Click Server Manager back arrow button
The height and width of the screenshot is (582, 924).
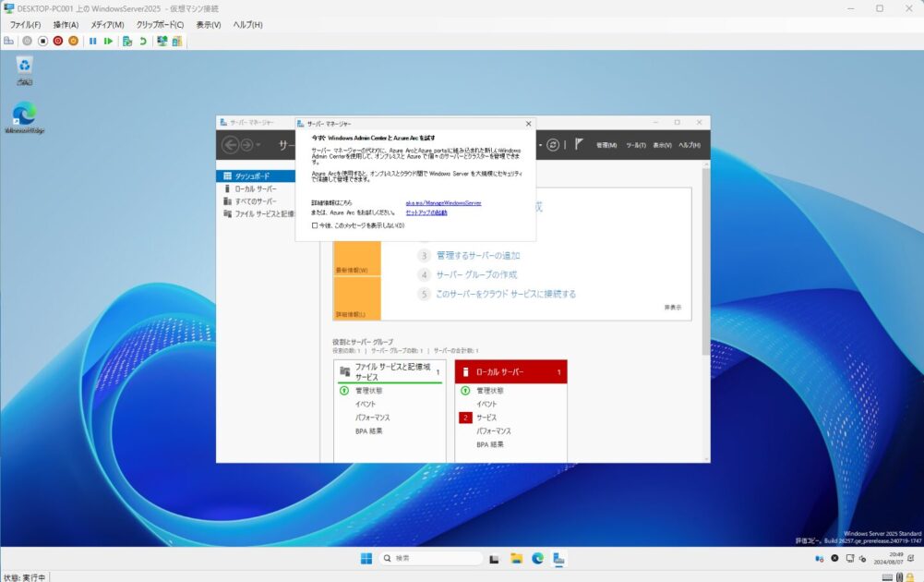click(231, 144)
